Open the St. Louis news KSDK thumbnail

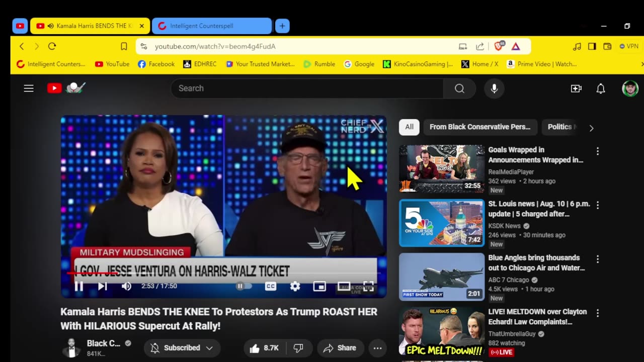442,223
